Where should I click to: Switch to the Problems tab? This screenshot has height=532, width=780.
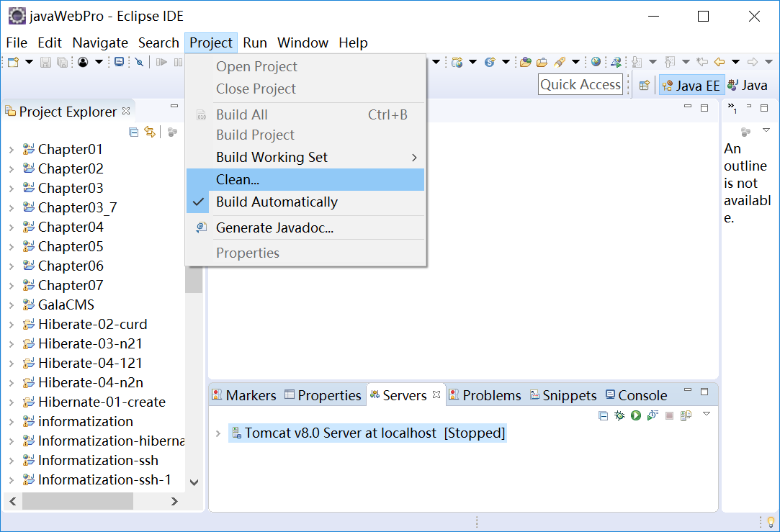pyautogui.click(x=485, y=395)
